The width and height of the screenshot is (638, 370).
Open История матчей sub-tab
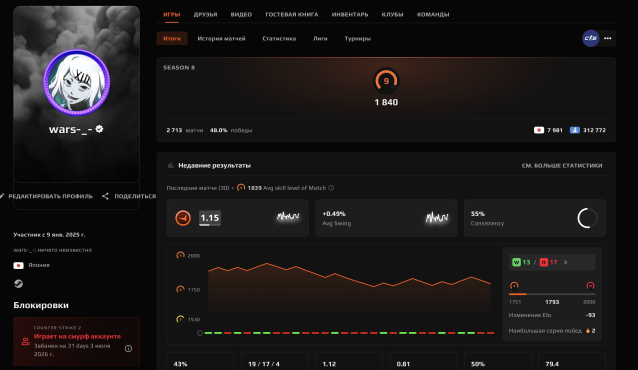tap(221, 38)
